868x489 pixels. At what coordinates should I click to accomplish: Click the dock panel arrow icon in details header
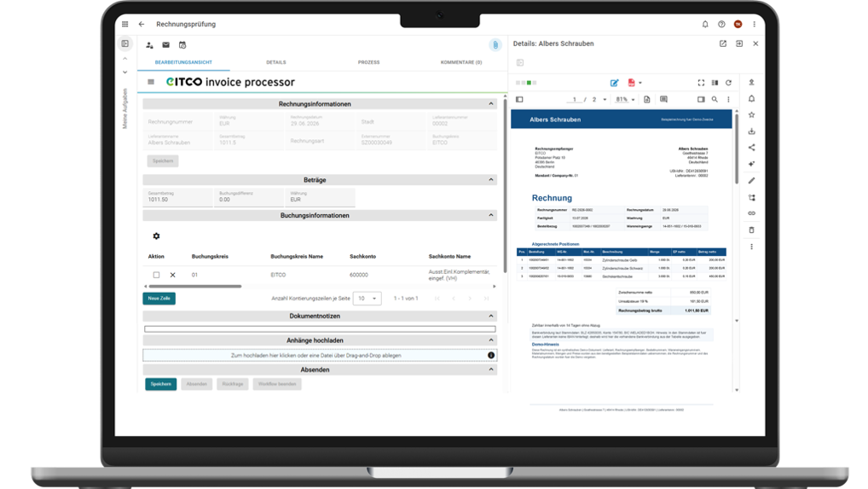click(739, 44)
